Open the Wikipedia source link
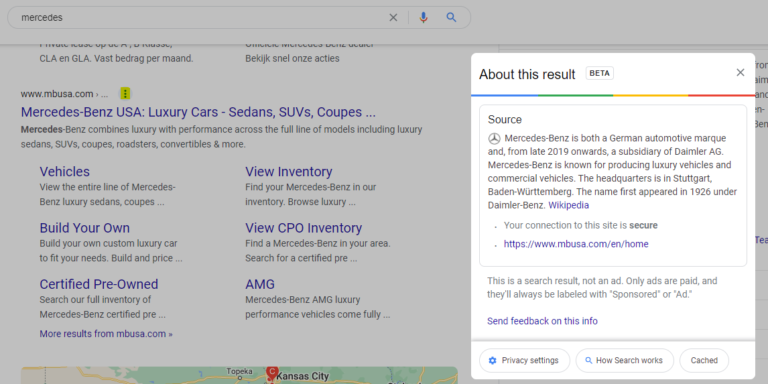Image resolution: width=768 pixels, height=384 pixels. point(569,205)
